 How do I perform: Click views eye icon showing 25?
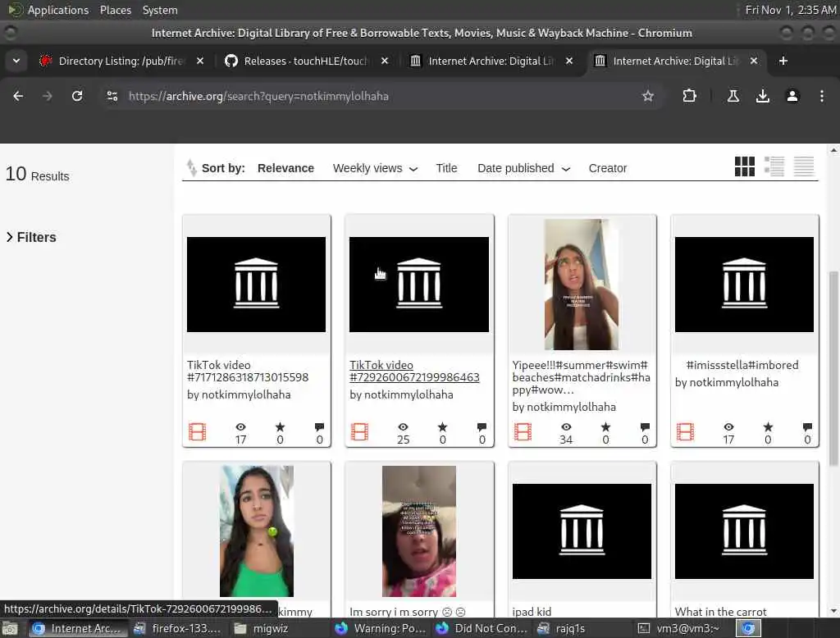pyautogui.click(x=403, y=426)
